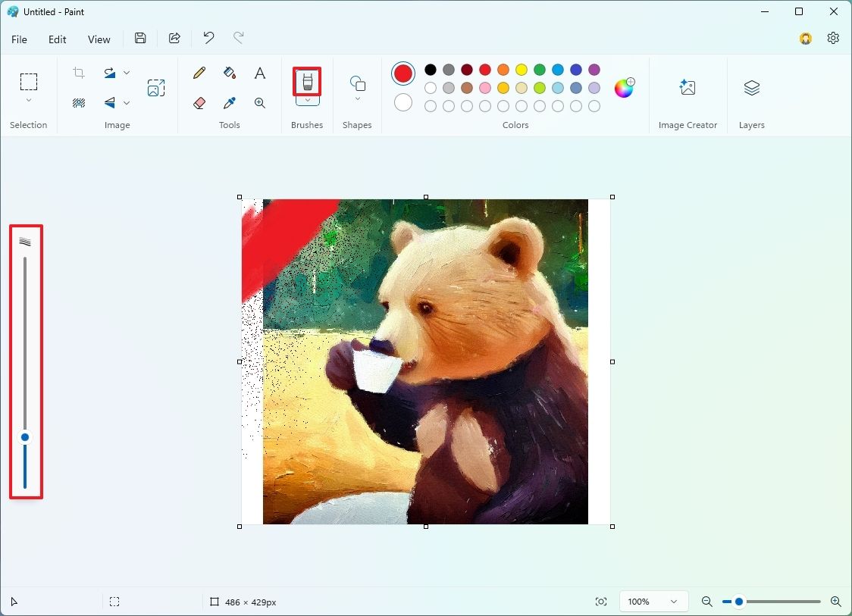Open the Edit colors picker
Viewport: 852px width, 616px height.
point(623,88)
